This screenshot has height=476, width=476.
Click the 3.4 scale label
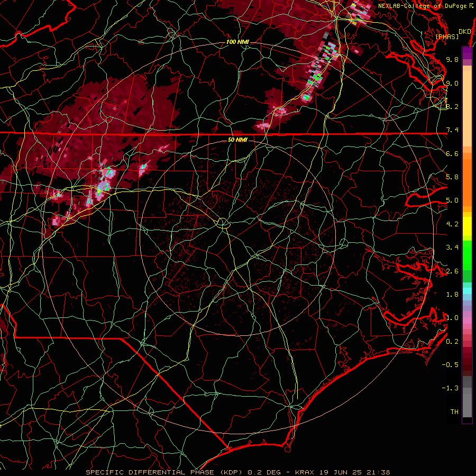(452, 248)
